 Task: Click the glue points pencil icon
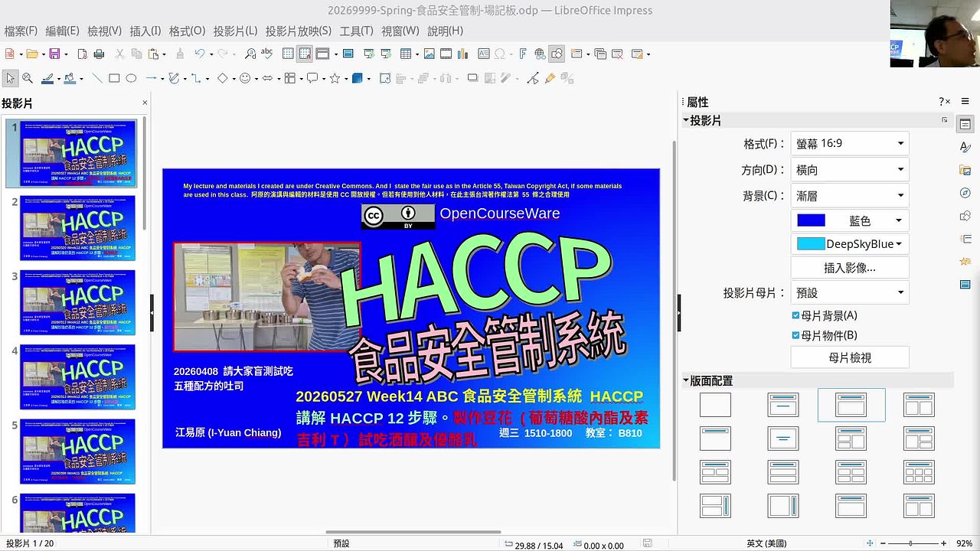(x=550, y=78)
